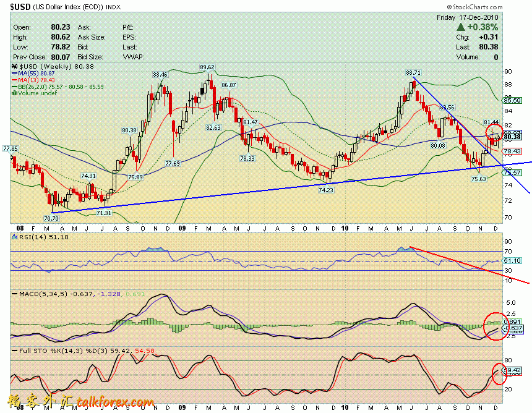Click the 83.56 price label
The height and width of the screenshot is (413, 532).
[x=447, y=108]
